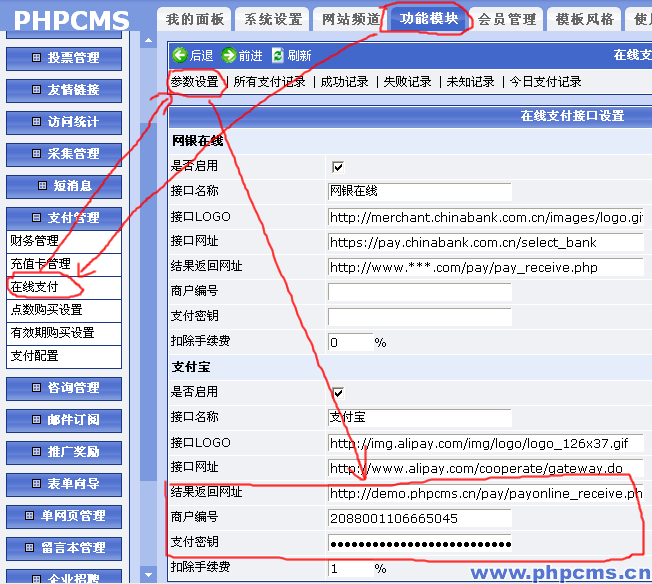The image size is (652, 584).
Task: Switch to the 网站频道 tab
Action: 351,19
